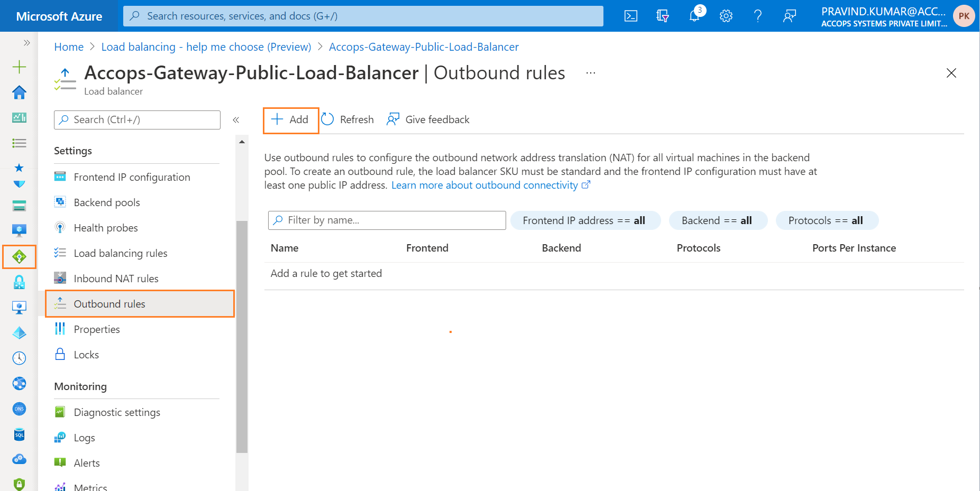Sort by the Protocols column header
The height and width of the screenshot is (491, 980).
pyautogui.click(x=699, y=248)
